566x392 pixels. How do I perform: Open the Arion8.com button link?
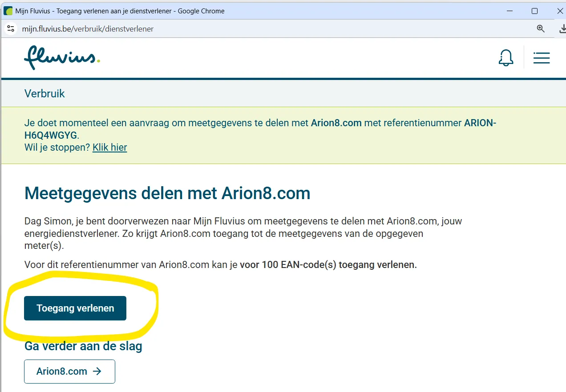pyautogui.click(x=69, y=372)
